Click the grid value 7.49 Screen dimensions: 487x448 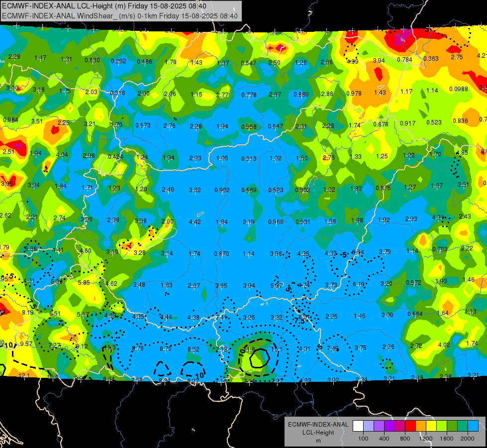pyautogui.click(x=333, y=348)
